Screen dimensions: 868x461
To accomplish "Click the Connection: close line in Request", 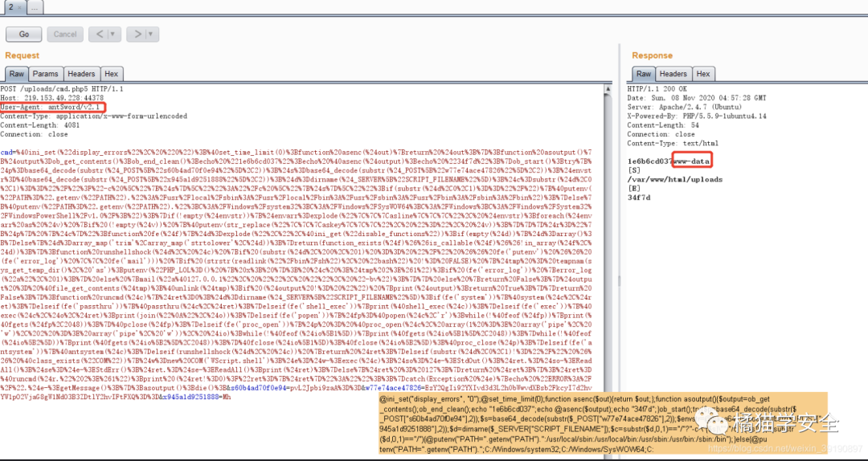I will [35, 134].
